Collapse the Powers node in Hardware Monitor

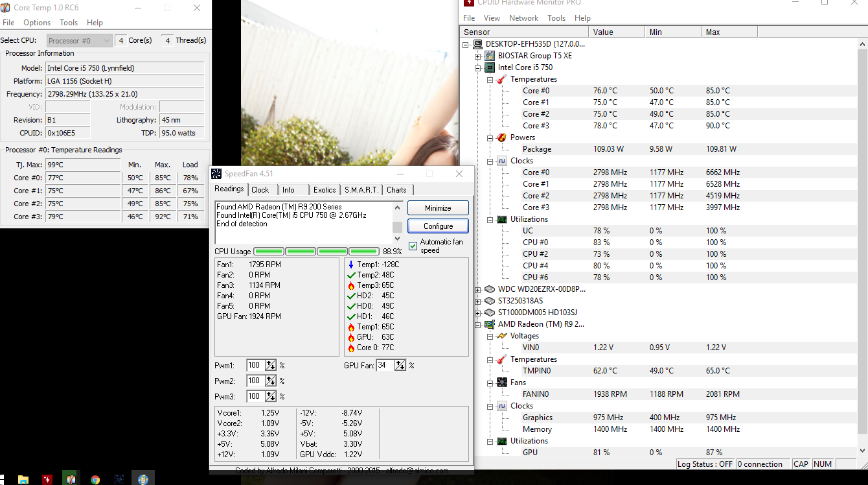click(x=490, y=137)
